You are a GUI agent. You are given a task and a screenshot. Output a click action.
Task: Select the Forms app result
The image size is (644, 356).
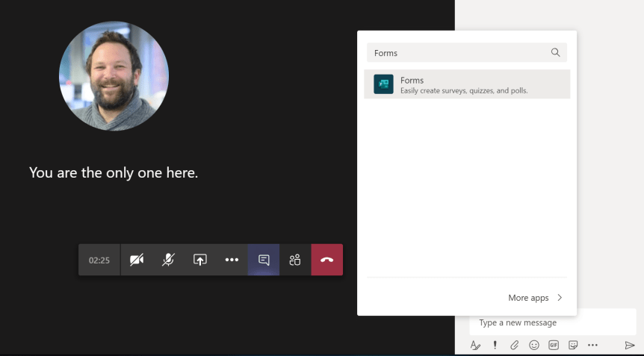[x=466, y=84]
